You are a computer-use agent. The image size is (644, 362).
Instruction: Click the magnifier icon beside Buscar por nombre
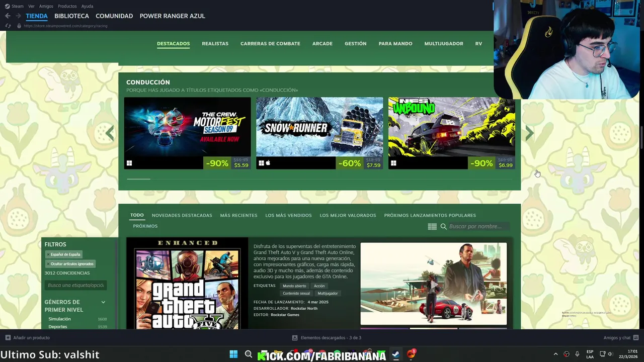coord(444,227)
